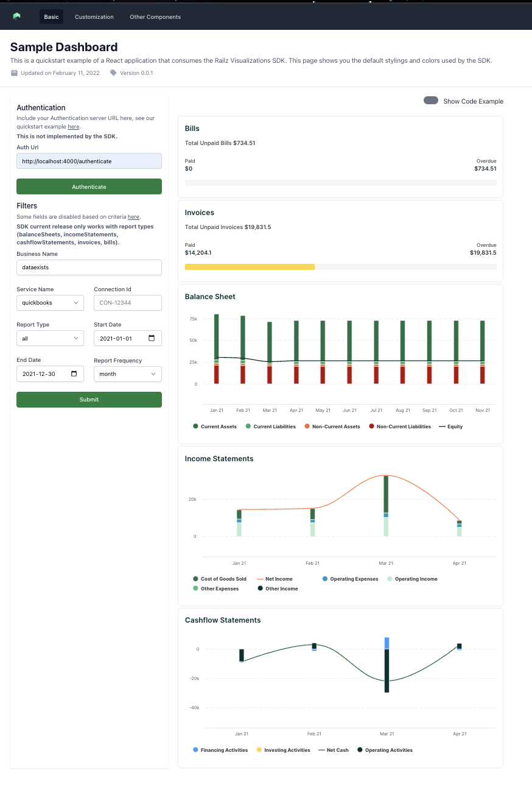Open the quickstart example 'here' link
The image size is (532, 803).
[73, 127]
